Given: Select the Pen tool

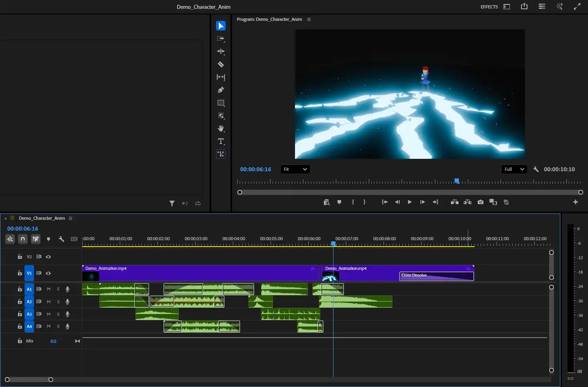Looking at the screenshot, I should coord(221,90).
